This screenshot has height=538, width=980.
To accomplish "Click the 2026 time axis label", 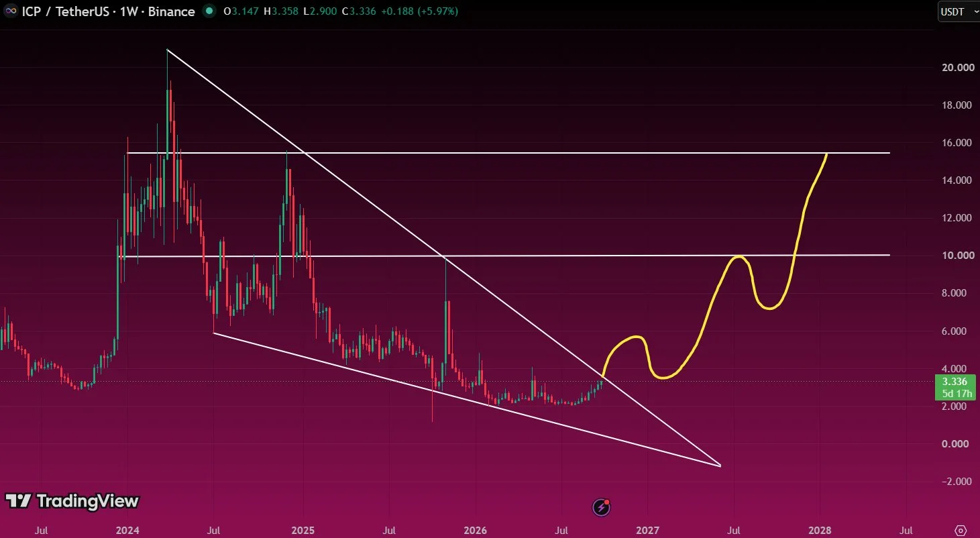I will (x=476, y=531).
